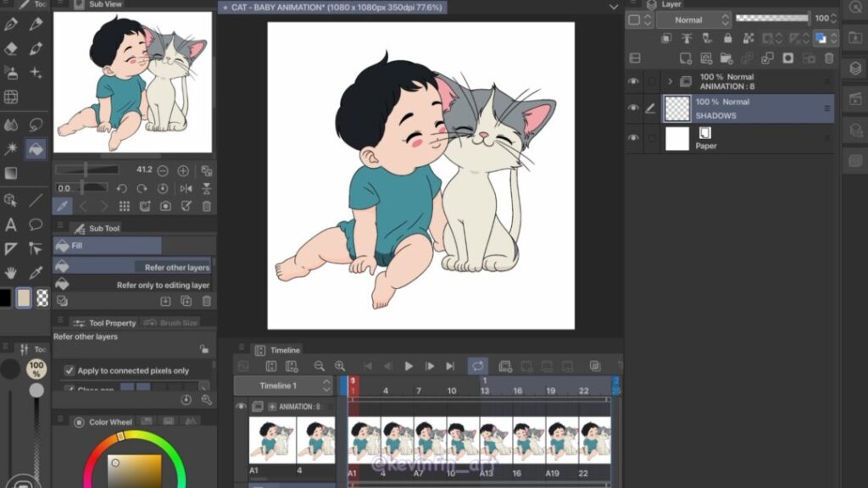Toggle visibility of the Paper layer

633,138
